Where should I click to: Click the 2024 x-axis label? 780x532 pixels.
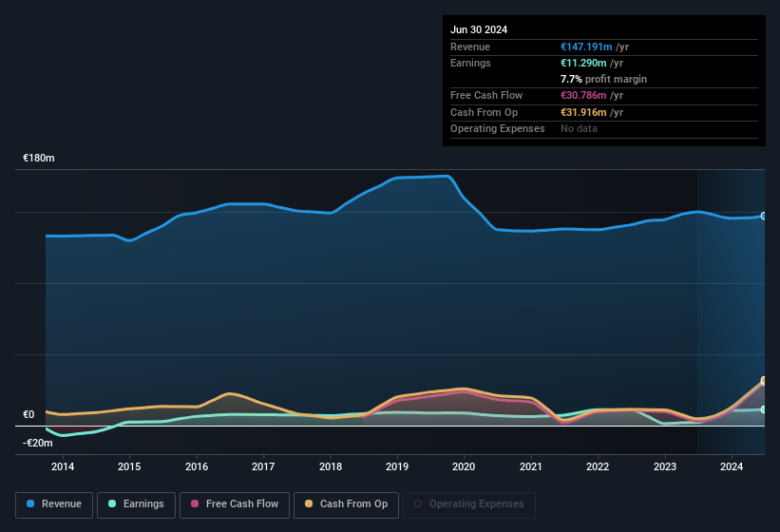[x=732, y=466]
